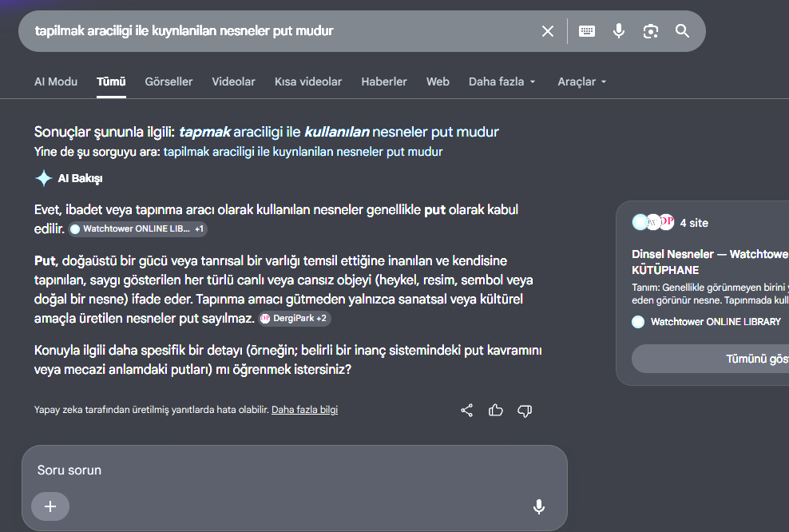
Task: Click the Tümünü göster button
Action: pyautogui.click(x=711, y=359)
